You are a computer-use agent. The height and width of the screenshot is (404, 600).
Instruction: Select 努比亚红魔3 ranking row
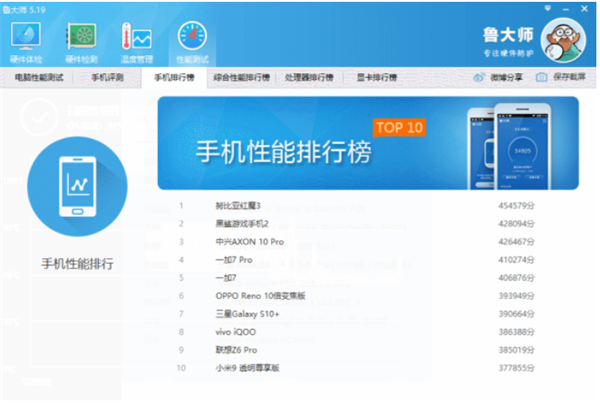point(357,206)
